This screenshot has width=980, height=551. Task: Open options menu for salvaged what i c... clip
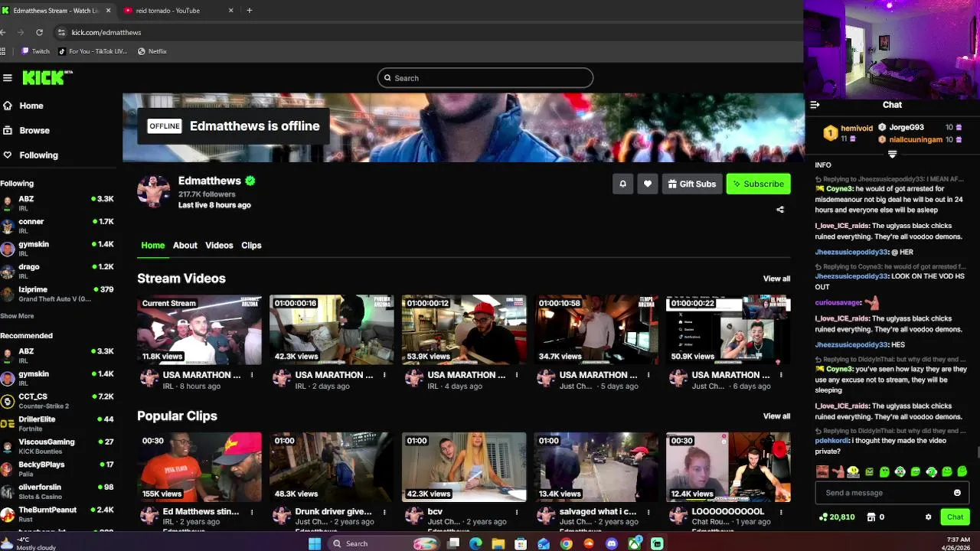(x=648, y=512)
